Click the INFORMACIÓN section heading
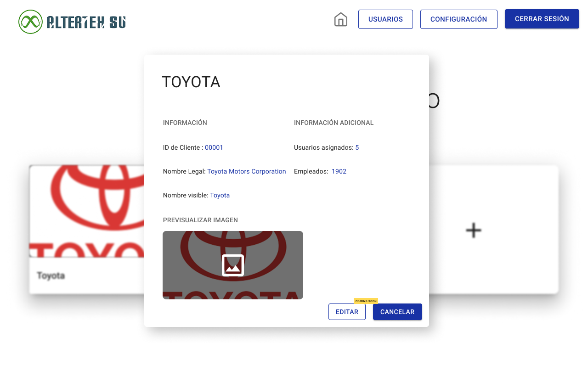The height and width of the screenshot is (382, 588). click(x=185, y=123)
